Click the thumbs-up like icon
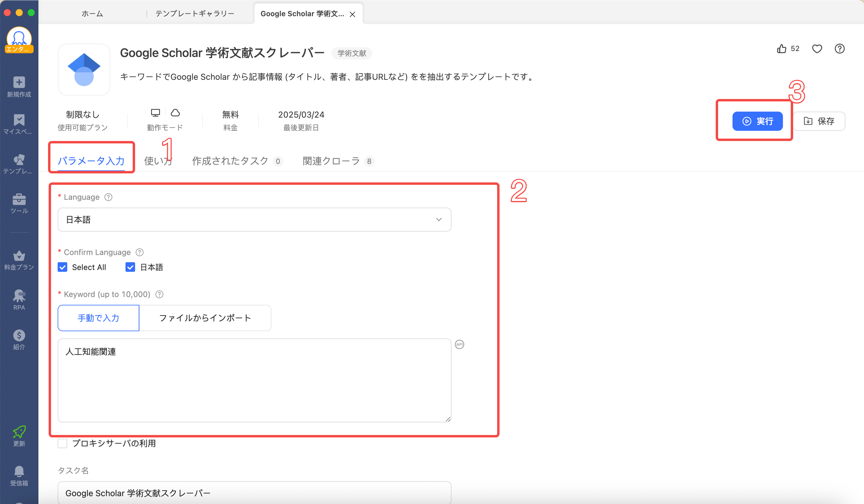The image size is (864, 504). point(781,49)
